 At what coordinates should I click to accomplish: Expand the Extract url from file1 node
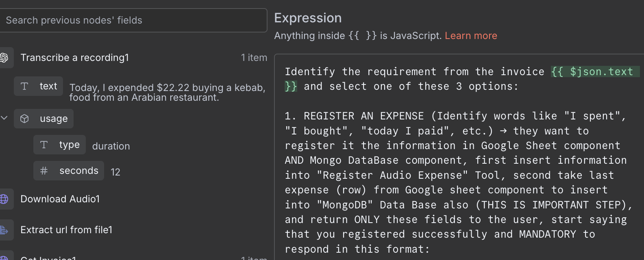pos(66,230)
